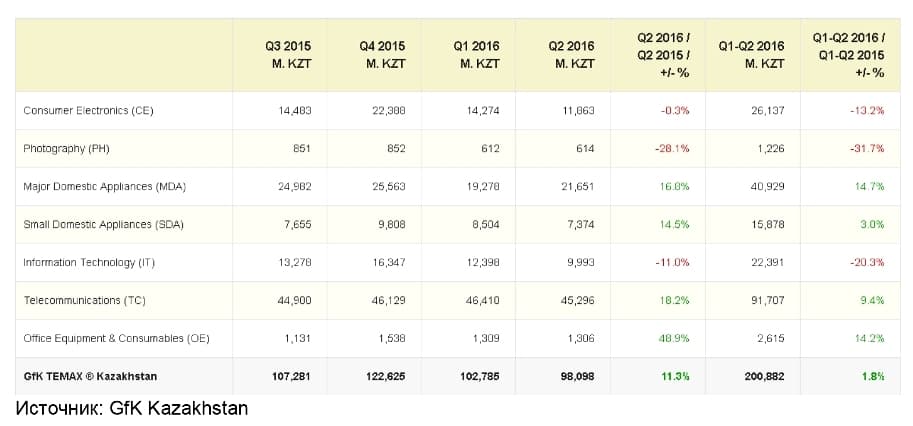Click the Telecommunications (TC) row label

pyautogui.click(x=84, y=300)
